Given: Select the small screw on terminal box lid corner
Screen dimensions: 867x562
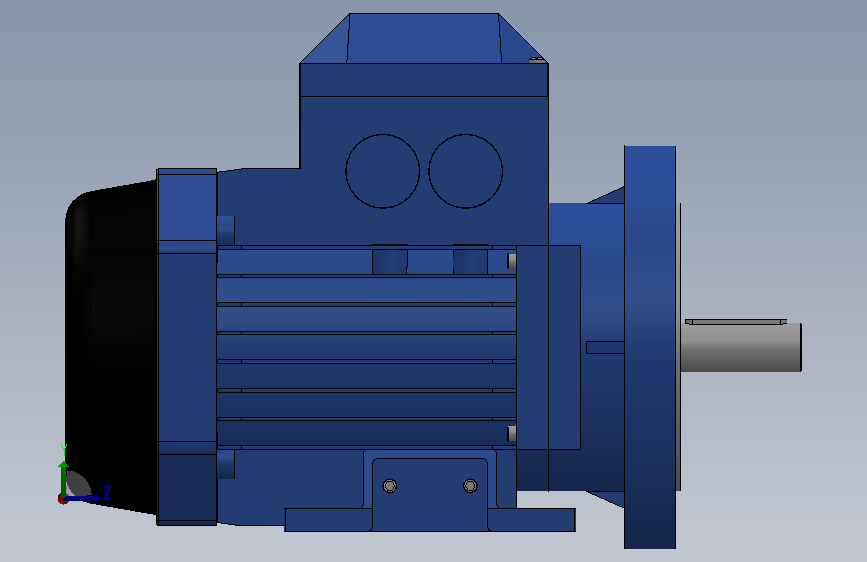Looking at the screenshot, I should 536,59.
